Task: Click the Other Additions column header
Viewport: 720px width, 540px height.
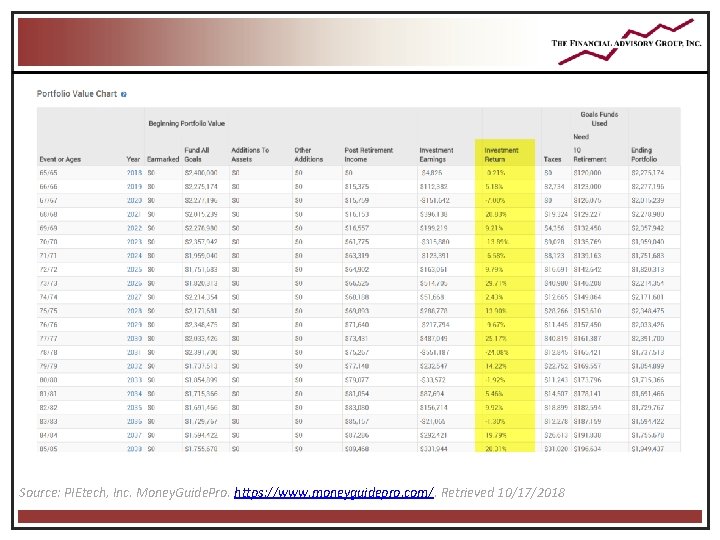Action: point(309,155)
